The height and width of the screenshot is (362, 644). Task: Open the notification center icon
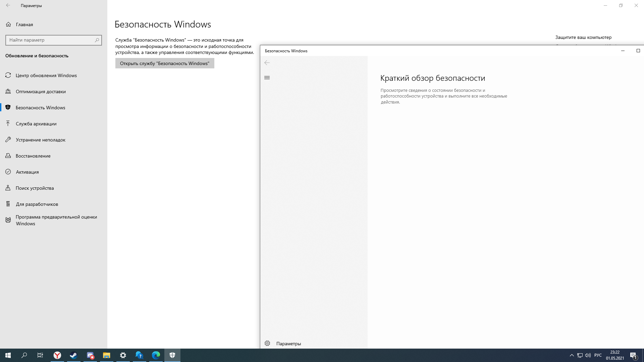pyautogui.click(x=634, y=355)
